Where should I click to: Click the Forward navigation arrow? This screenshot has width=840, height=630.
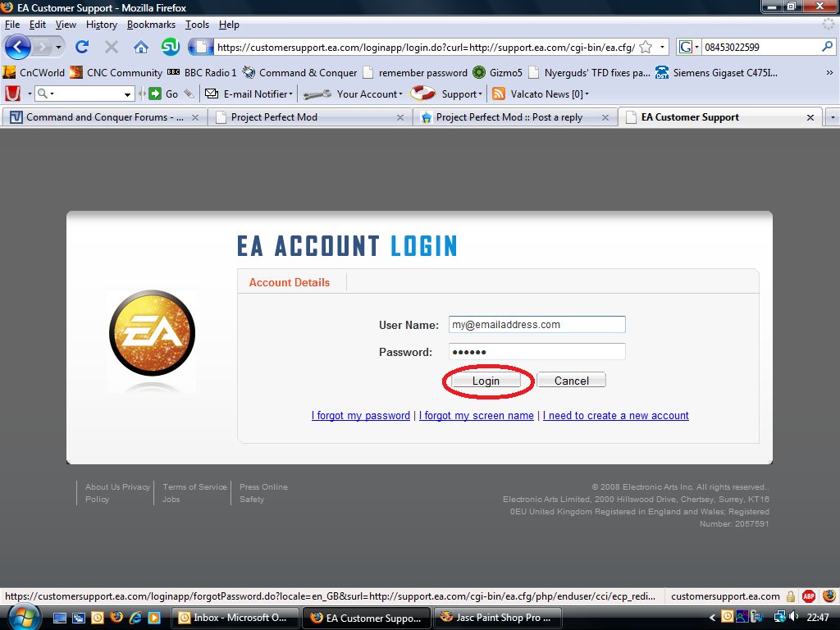pos(42,47)
